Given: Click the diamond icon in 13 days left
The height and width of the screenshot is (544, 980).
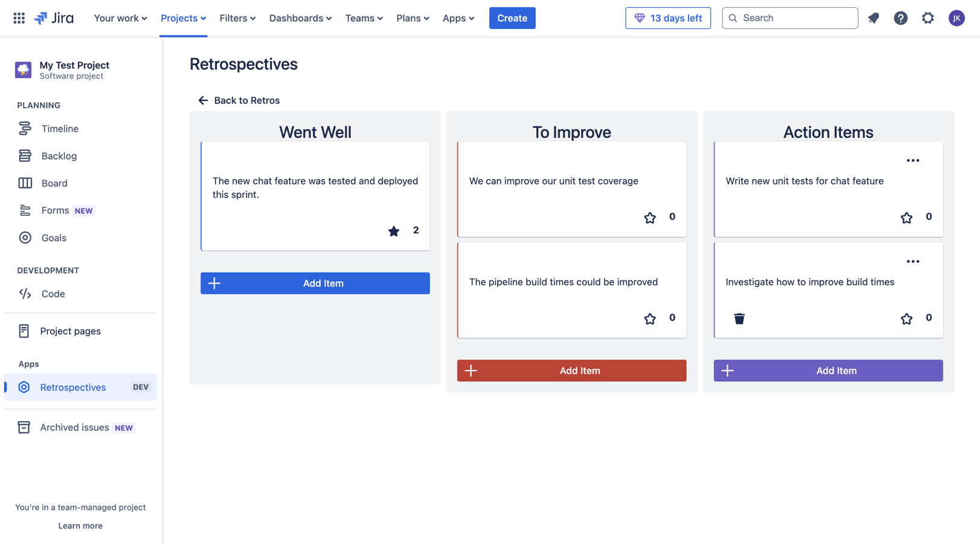Looking at the screenshot, I should (640, 18).
